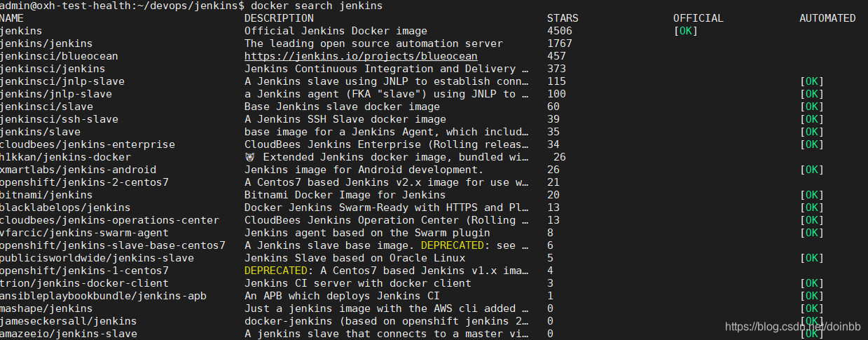Select the jenkins/jenkins image name
Screen dimensions: 868x340
pos(46,43)
